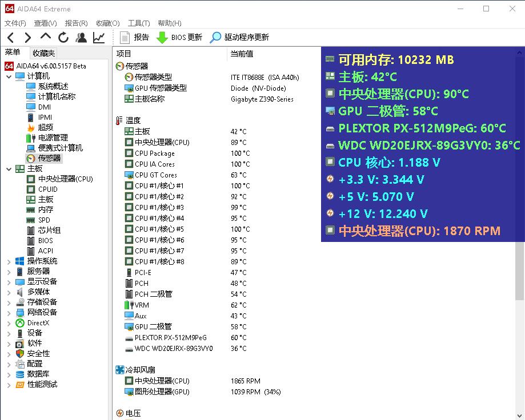Open the graph chart toolbar icon
Screen dimensions: 525x420
pos(99,38)
